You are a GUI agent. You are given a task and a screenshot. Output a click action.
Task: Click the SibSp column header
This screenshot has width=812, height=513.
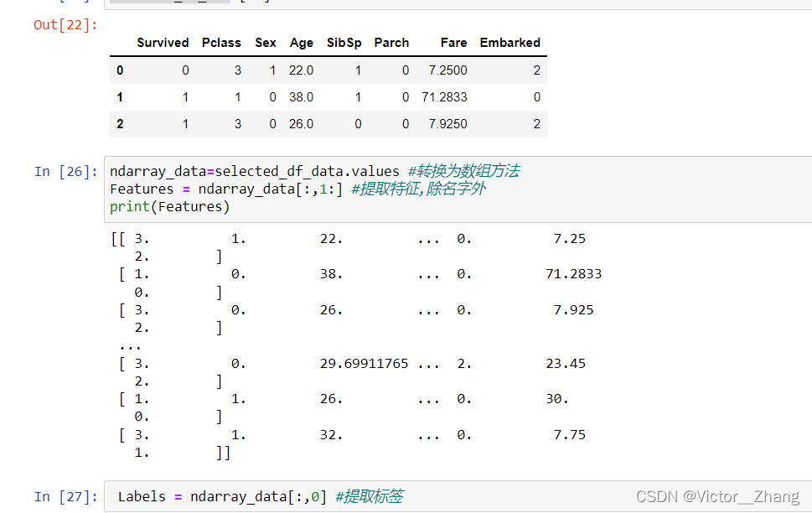tap(344, 43)
